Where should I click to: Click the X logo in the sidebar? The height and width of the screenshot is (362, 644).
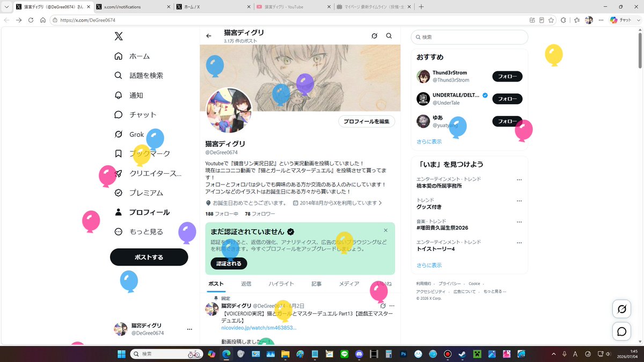tap(119, 36)
